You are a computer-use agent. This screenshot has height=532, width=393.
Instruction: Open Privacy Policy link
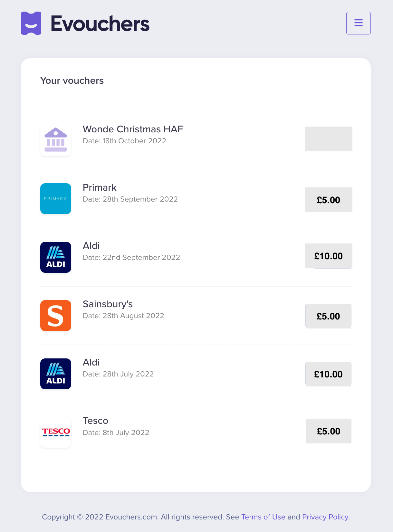coord(325,517)
